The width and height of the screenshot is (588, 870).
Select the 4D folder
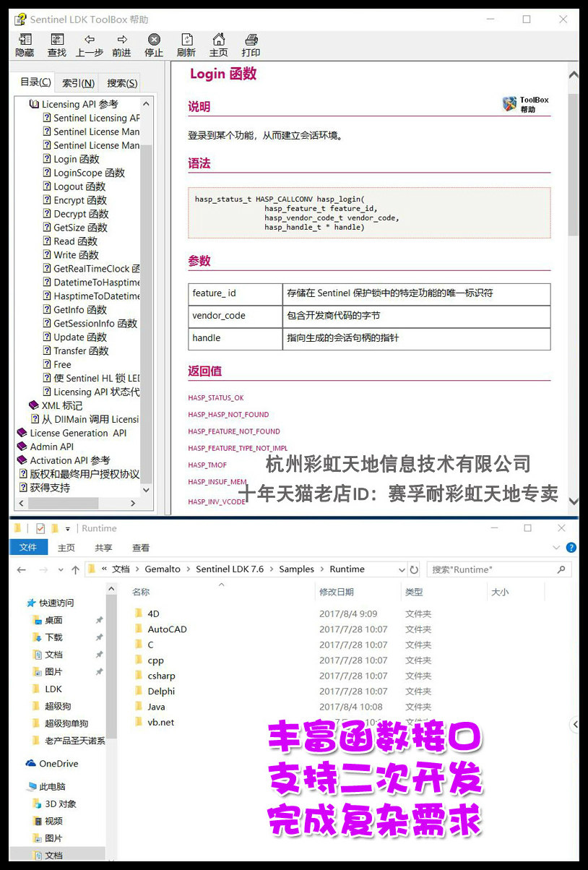tap(147, 613)
